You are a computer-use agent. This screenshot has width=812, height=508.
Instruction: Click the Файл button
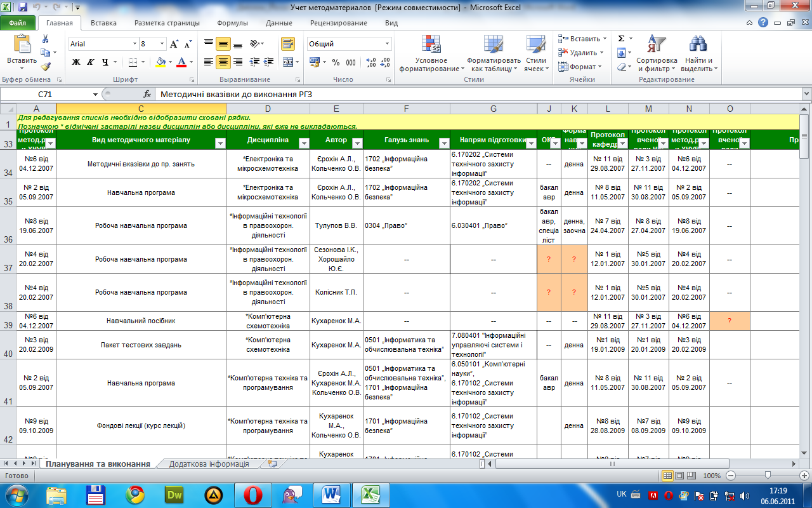pos(18,23)
